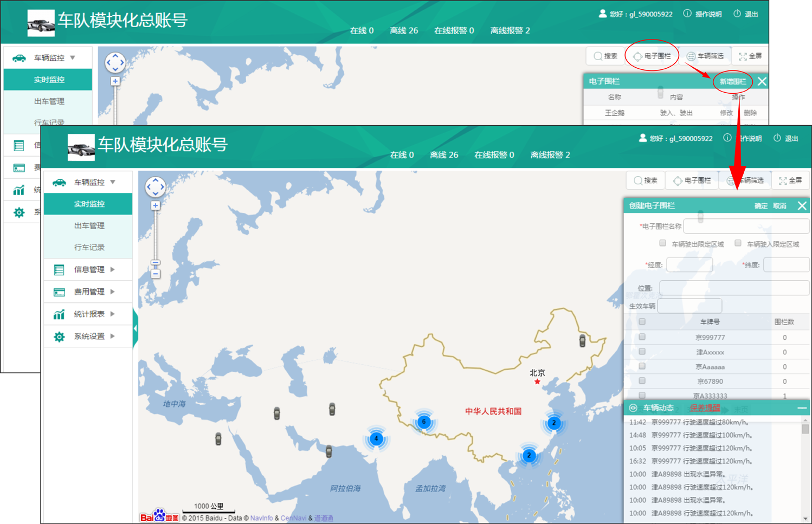Click the 车辆动态 list vertical scrollbar
The image size is (812, 524).
[805, 469]
